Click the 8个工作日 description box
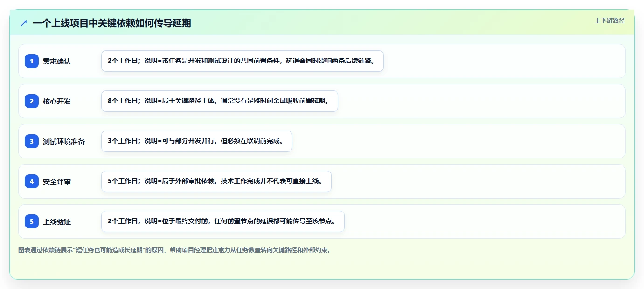The width and height of the screenshot is (644, 289). tap(220, 101)
